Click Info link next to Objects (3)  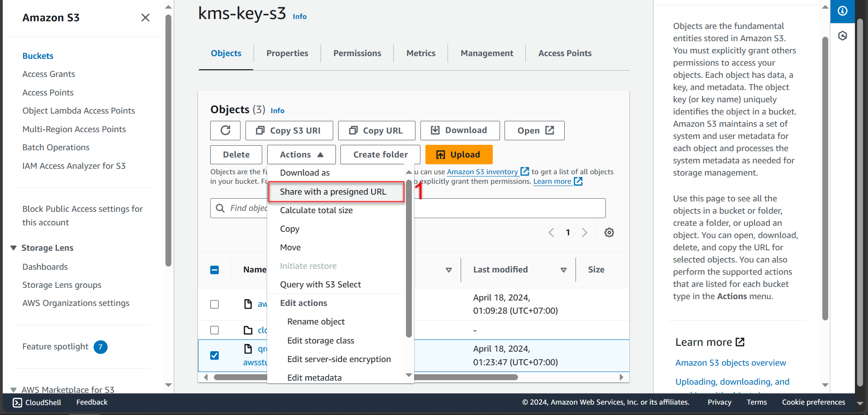278,110
